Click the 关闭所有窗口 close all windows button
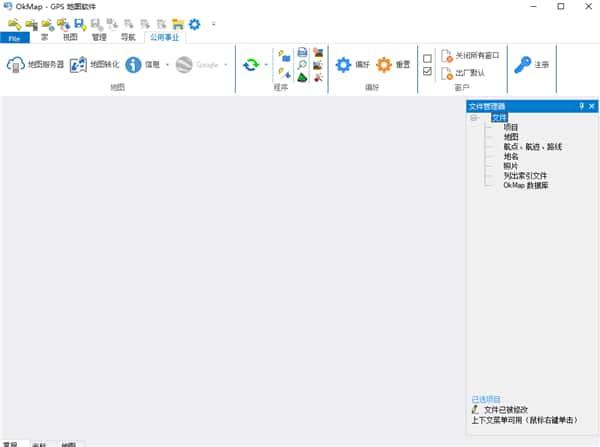This screenshot has height=447, width=600. click(x=470, y=56)
